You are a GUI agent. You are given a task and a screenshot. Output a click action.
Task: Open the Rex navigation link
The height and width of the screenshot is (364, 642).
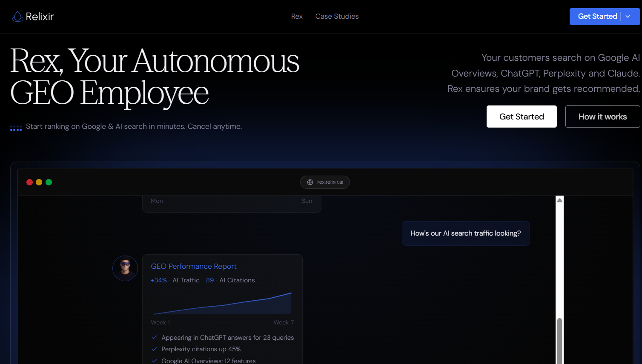tap(297, 17)
